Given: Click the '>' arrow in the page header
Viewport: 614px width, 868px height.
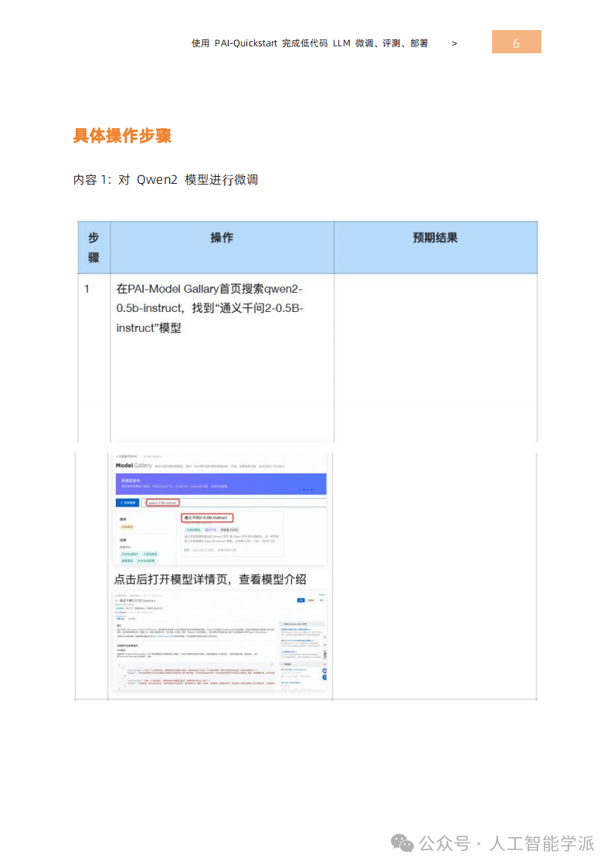Looking at the screenshot, I should [454, 43].
